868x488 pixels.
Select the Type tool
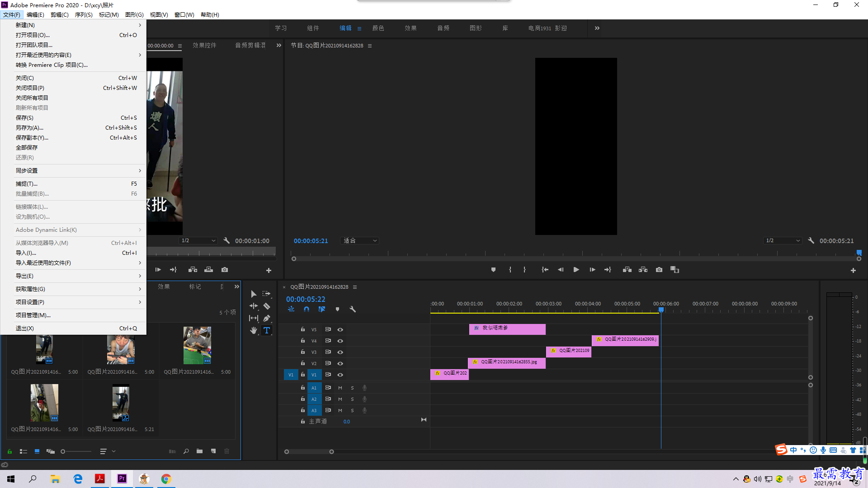point(267,330)
